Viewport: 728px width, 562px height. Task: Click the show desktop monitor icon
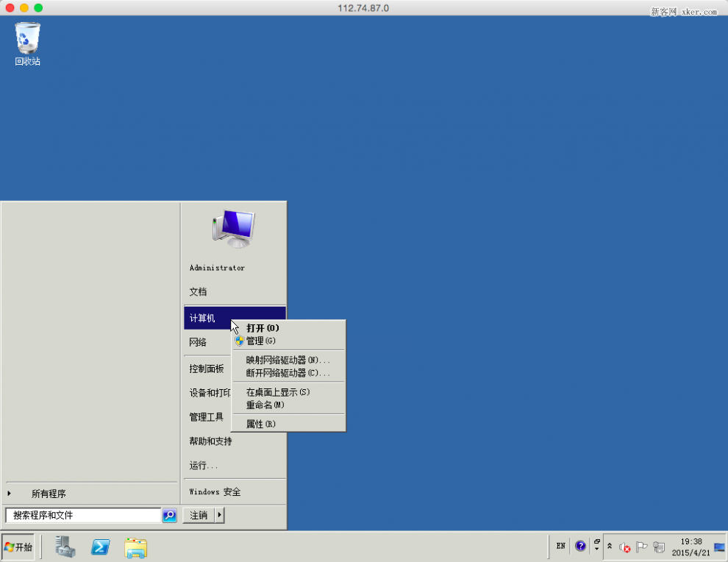720,547
